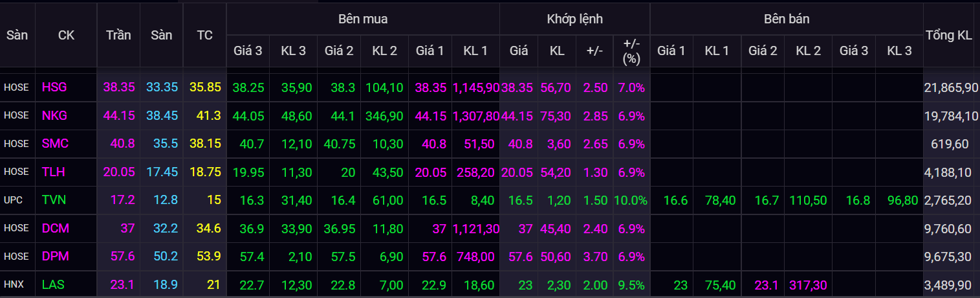Viewport: 980px width, 298px height.
Task: Select TLH reference price 18.75
Action: pyautogui.click(x=206, y=172)
